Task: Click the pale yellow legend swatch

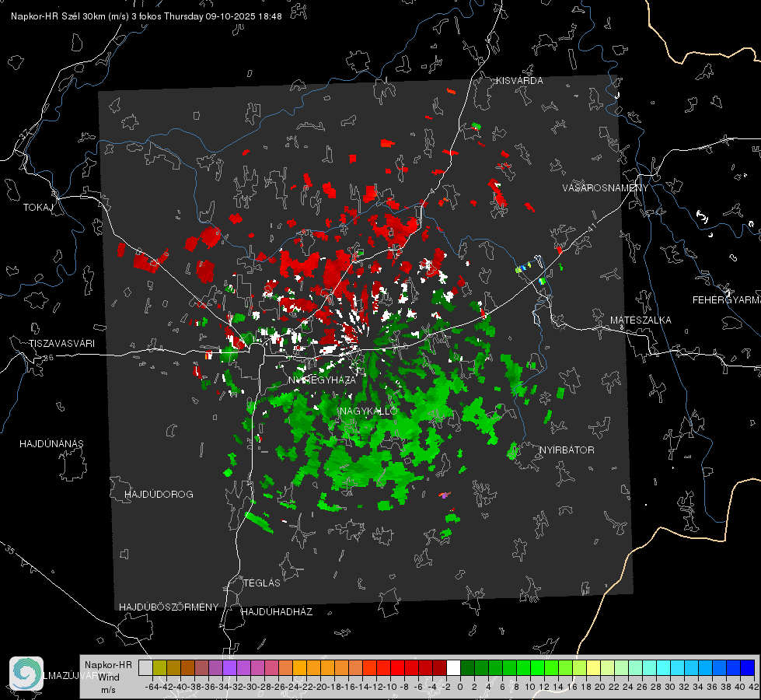Action: (593, 667)
